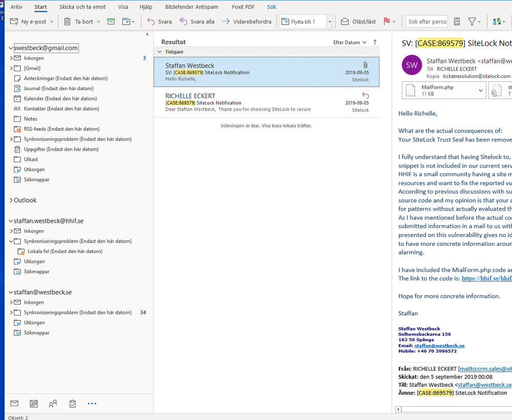Collapse the staffan@westbeck.se account

pyautogui.click(x=11, y=292)
